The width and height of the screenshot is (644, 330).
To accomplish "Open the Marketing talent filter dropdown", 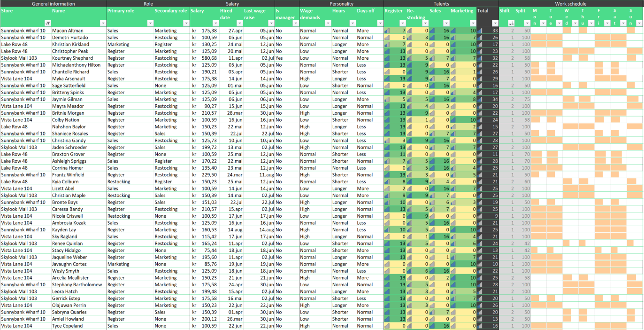I will point(472,23).
